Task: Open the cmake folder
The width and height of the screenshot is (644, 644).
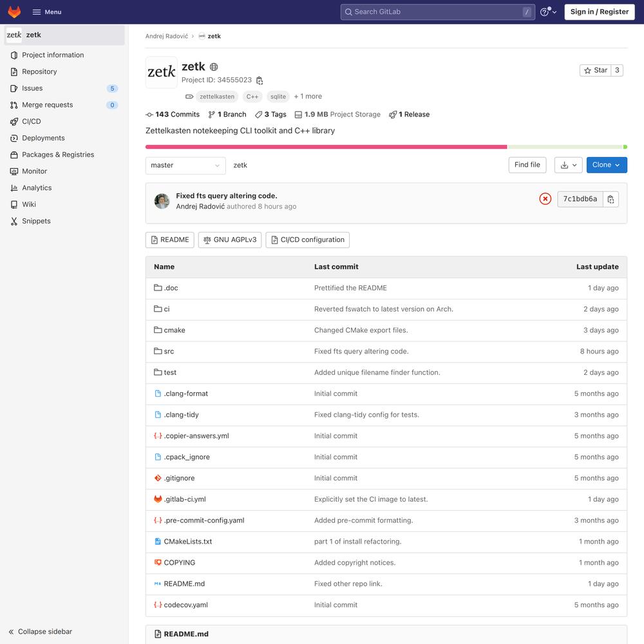Action: click(174, 330)
